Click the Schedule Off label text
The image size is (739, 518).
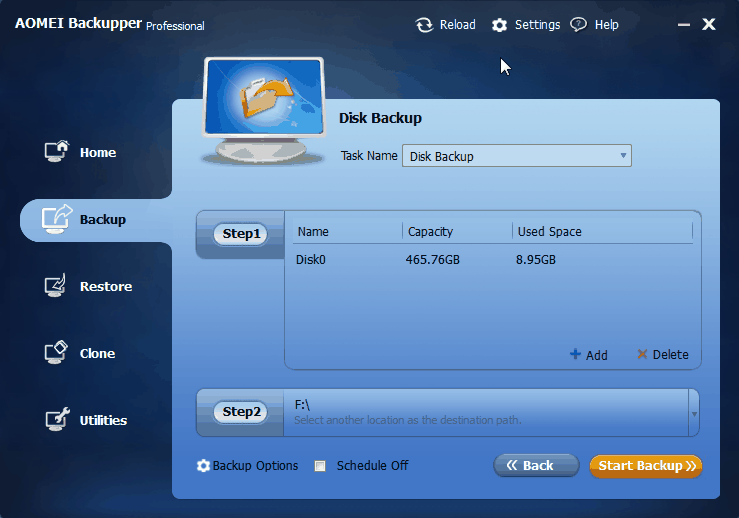(372, 466)
